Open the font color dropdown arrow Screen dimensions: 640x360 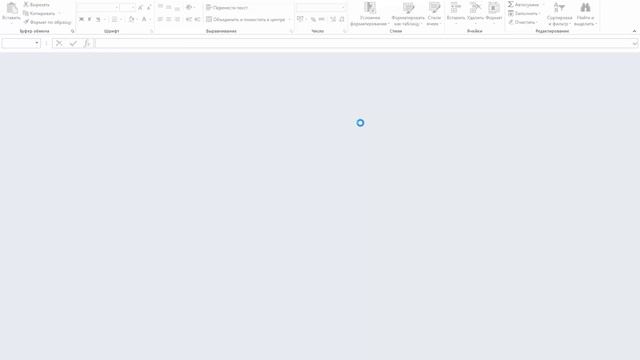(x=150, y=19)
